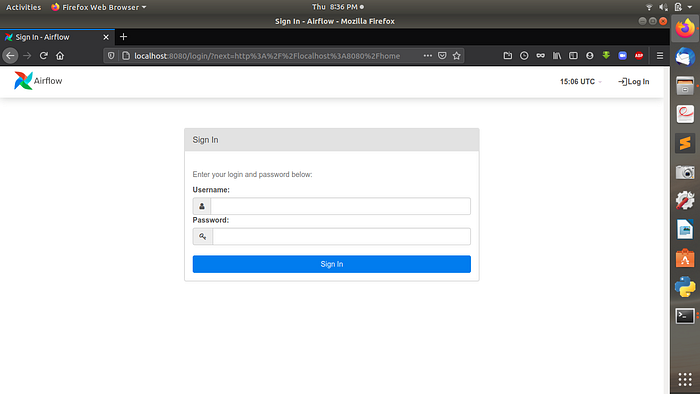This screenshot has width=700, height=394.
Task: Click the blue video chat extension icon
Action: click(623, 56)
